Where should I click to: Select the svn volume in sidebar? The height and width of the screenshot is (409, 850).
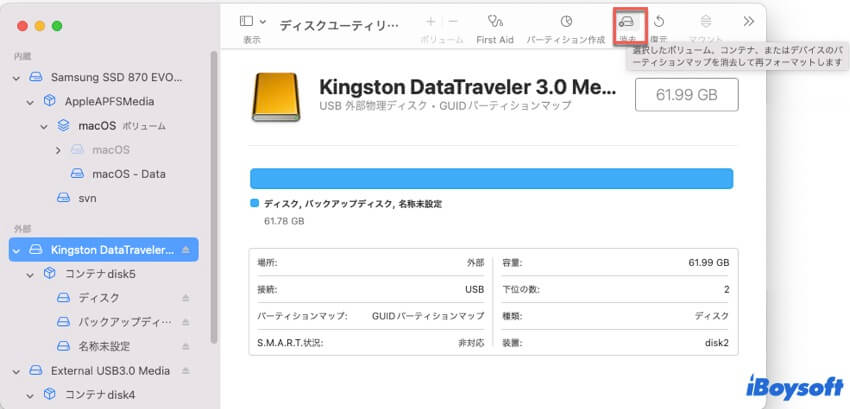(87, 198)
